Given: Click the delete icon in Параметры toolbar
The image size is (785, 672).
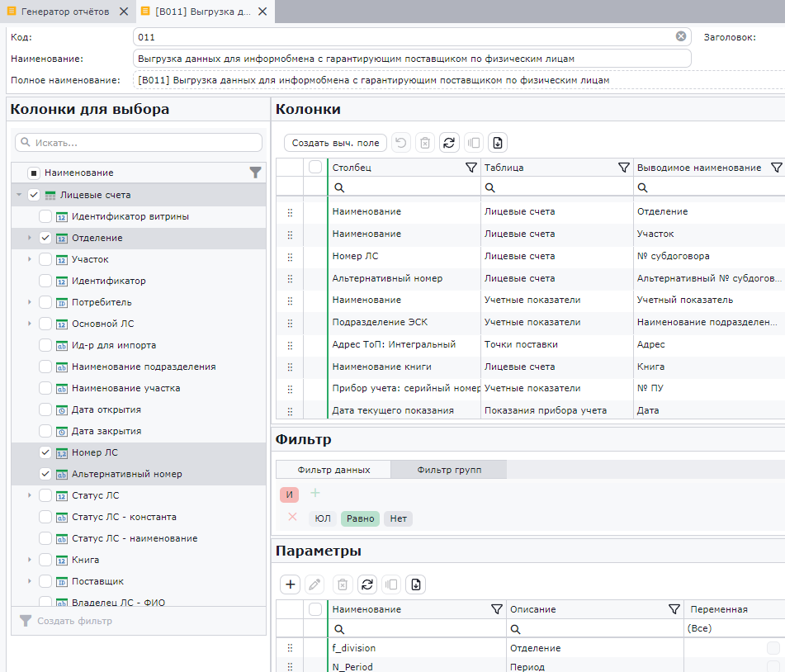Looking at the screenshot, I should click(343, 584).
